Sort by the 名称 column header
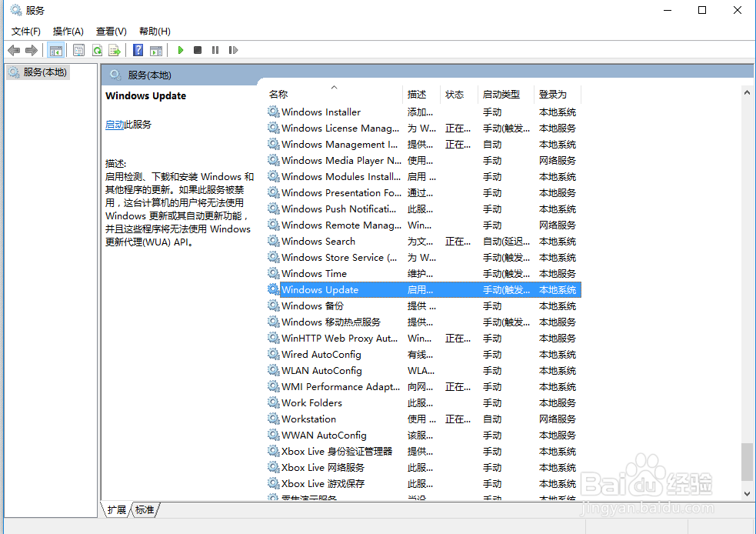This screenshot has height=534, width=756. click(334, 95)
